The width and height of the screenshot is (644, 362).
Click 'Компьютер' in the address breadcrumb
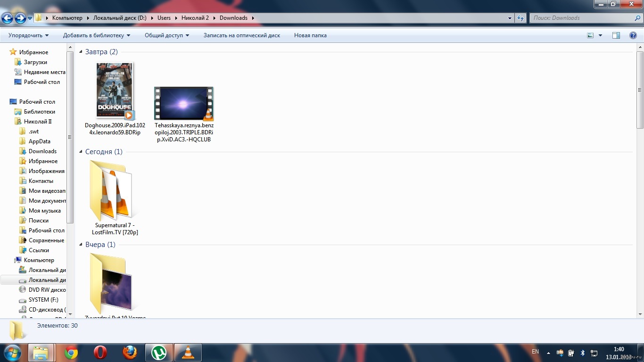tap(67, 18)
